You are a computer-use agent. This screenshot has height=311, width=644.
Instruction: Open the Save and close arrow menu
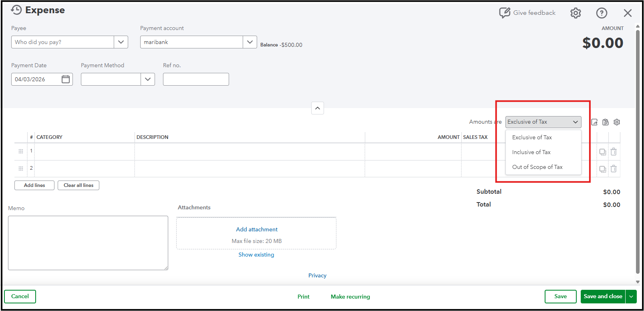[x=631, y=297]
